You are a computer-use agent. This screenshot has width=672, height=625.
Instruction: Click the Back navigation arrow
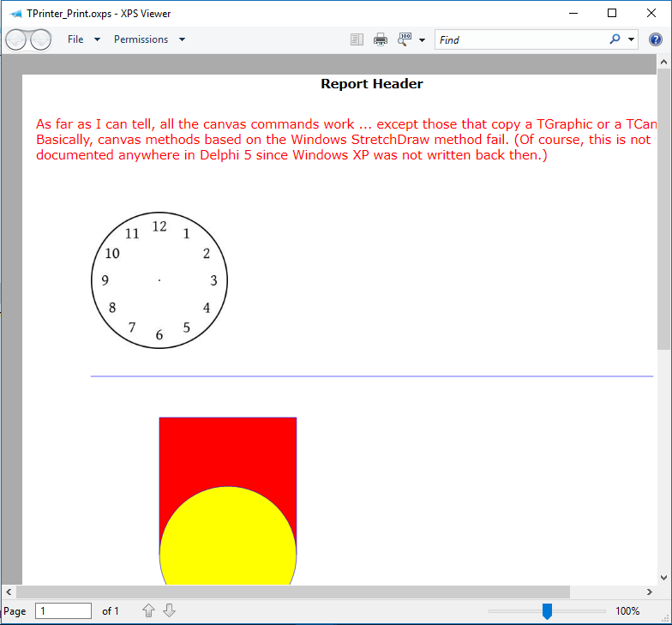coord(16,39)
